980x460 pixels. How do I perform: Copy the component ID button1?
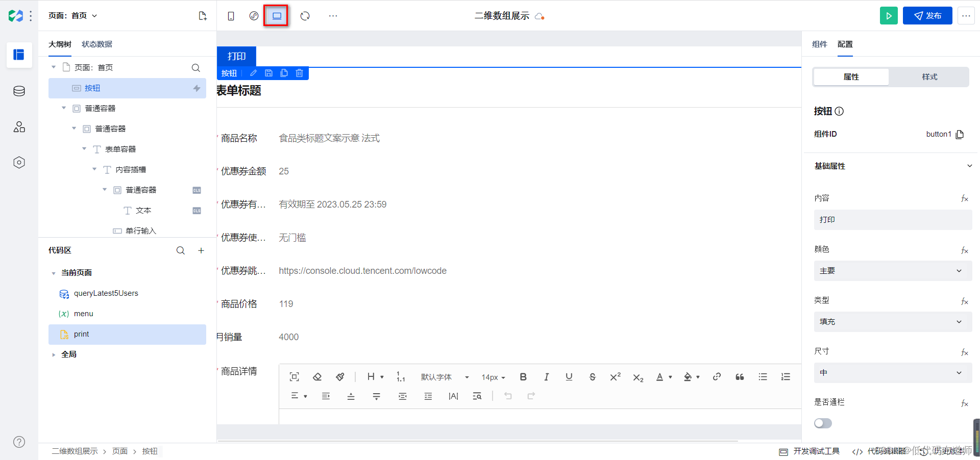(x=960, y=134)
